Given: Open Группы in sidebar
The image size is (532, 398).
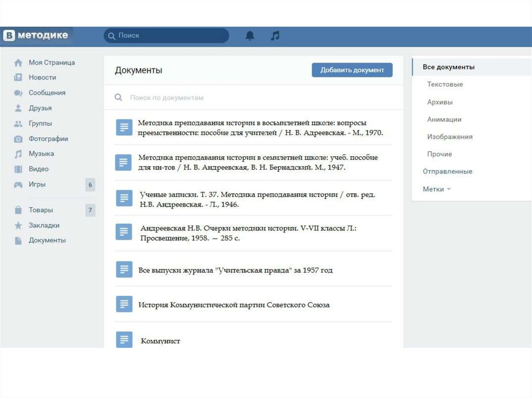Looking at the screenshot, I should coord(41,123).
